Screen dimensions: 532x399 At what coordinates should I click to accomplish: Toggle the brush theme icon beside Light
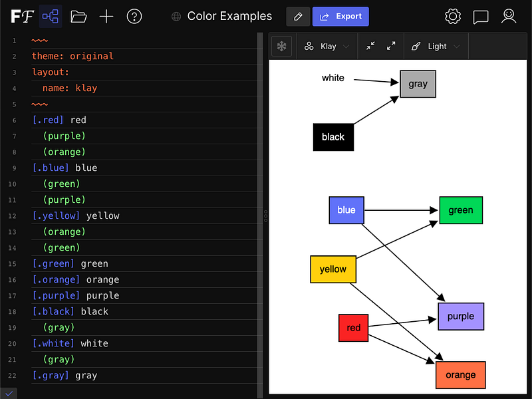pos(416,46)
